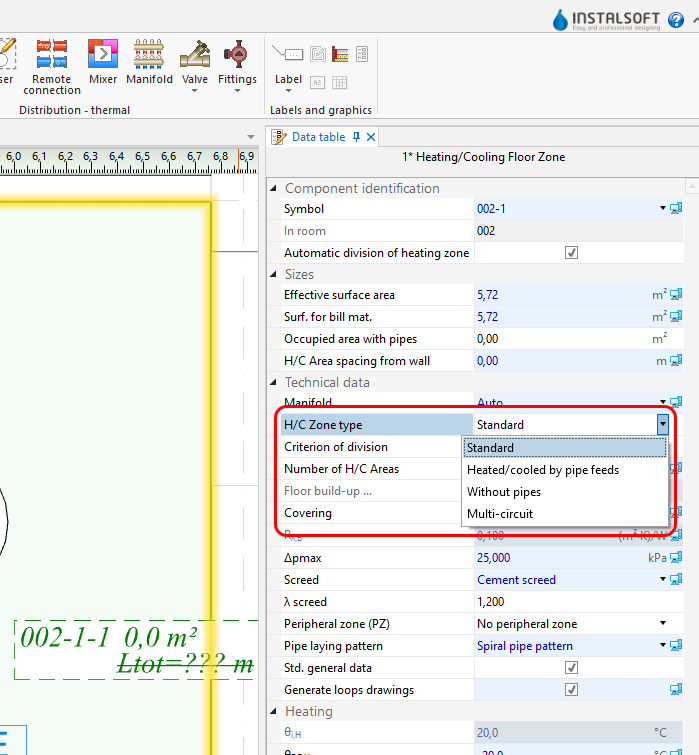The image size is (699, 755).
Task: Select the 'Multi-circuit' zone type
Action: pyautogui.click(x=500, y=514)
